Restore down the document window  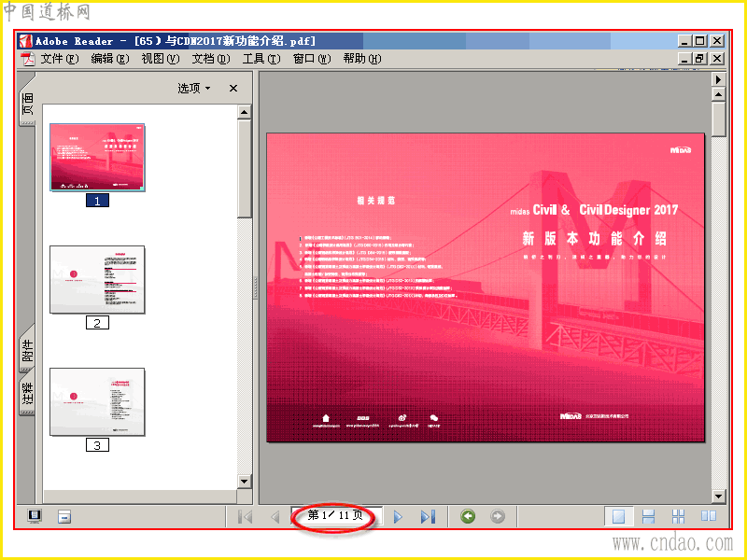tap(699, 59)
